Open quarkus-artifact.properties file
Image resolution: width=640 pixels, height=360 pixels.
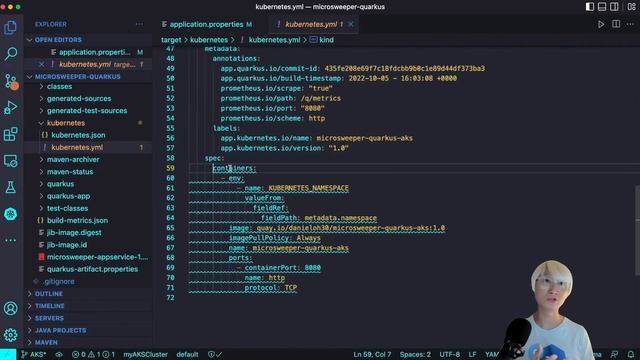click(92, 269)
